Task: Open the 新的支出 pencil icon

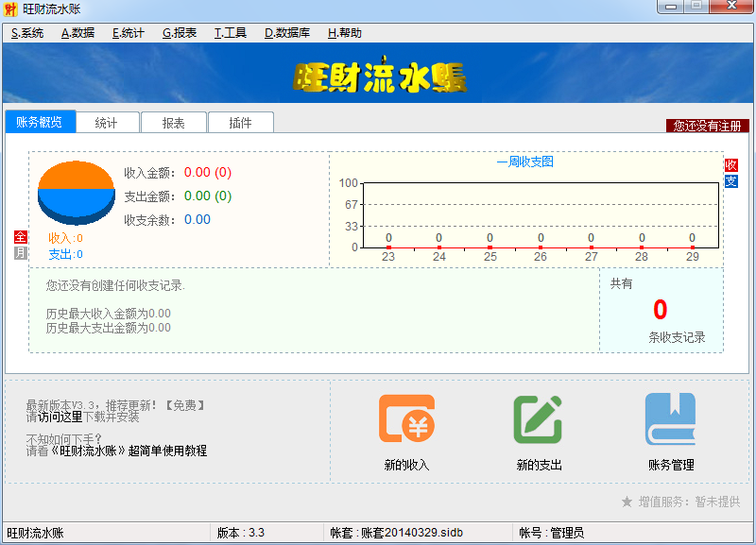Action: coord(538,418)
